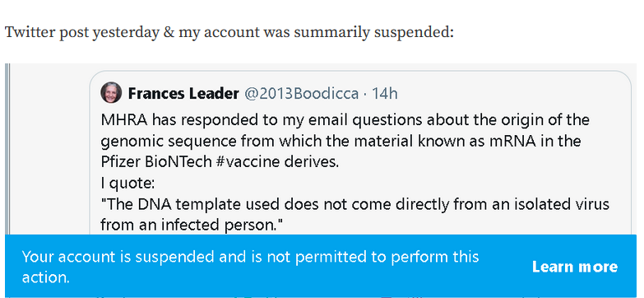
Task: Select the line starting 'MHRA has responded'
Action: pos(345,120)
